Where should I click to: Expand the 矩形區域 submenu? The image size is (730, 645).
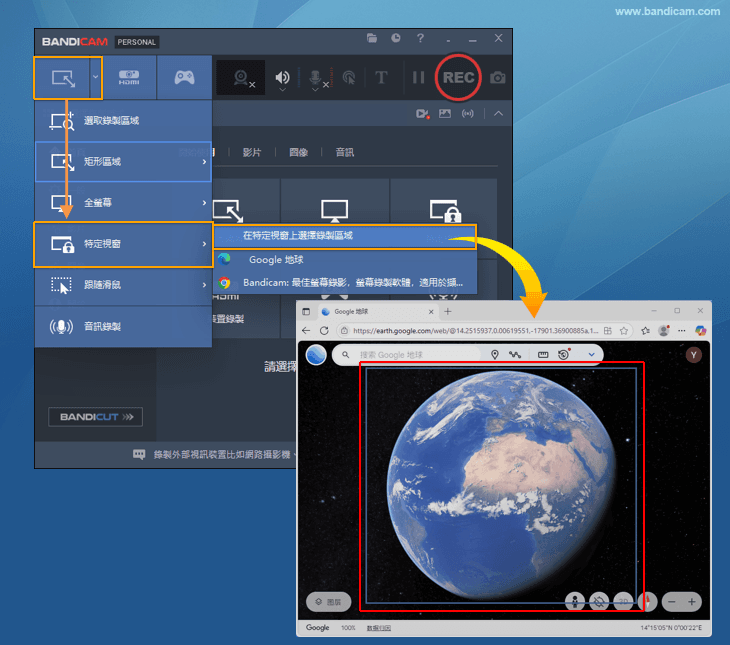(x=123, y=162)
